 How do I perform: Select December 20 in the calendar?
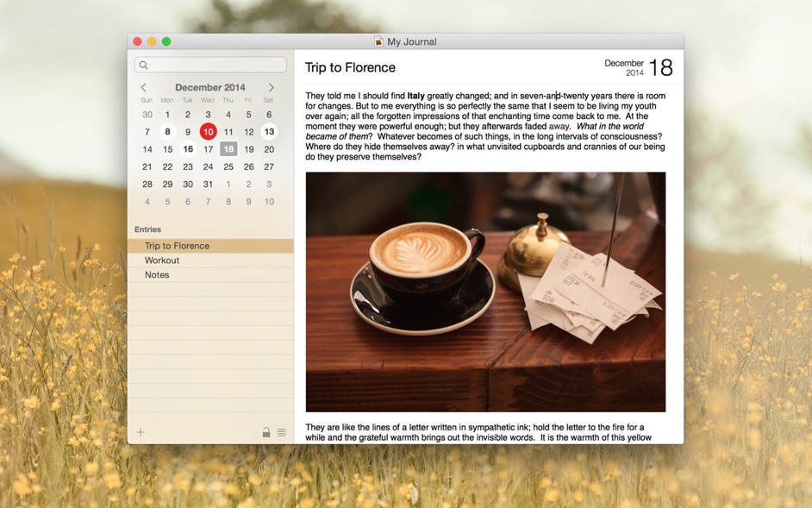pyautogui.click(x=269, y=149)
